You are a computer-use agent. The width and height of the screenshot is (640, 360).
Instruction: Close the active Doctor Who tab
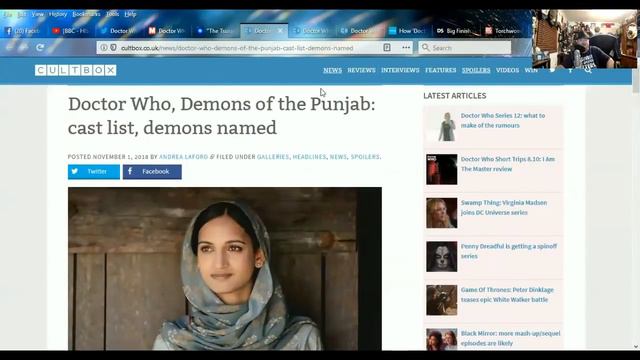click(280, 31)
